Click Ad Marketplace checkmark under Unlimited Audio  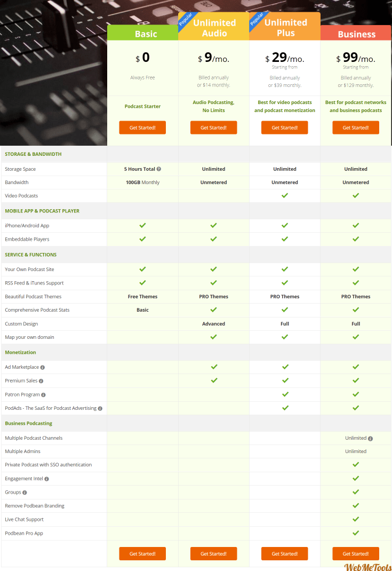coord(214,367)
